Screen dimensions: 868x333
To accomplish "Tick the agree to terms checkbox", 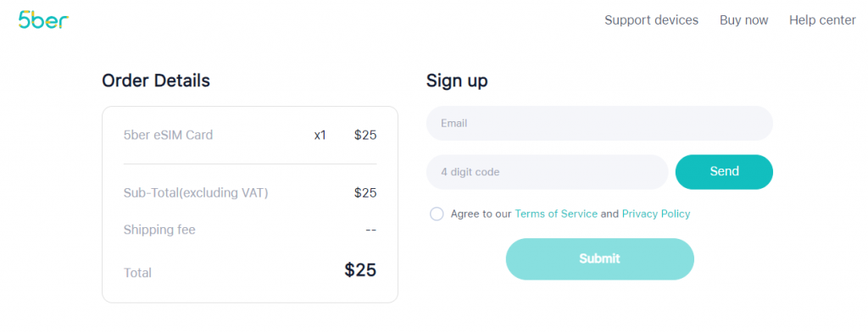I will coord(437,214).
